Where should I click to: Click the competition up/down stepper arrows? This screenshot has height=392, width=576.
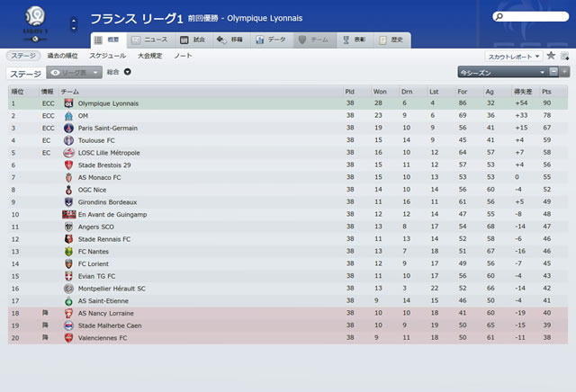pyautogui.click(x=74, y=24)
